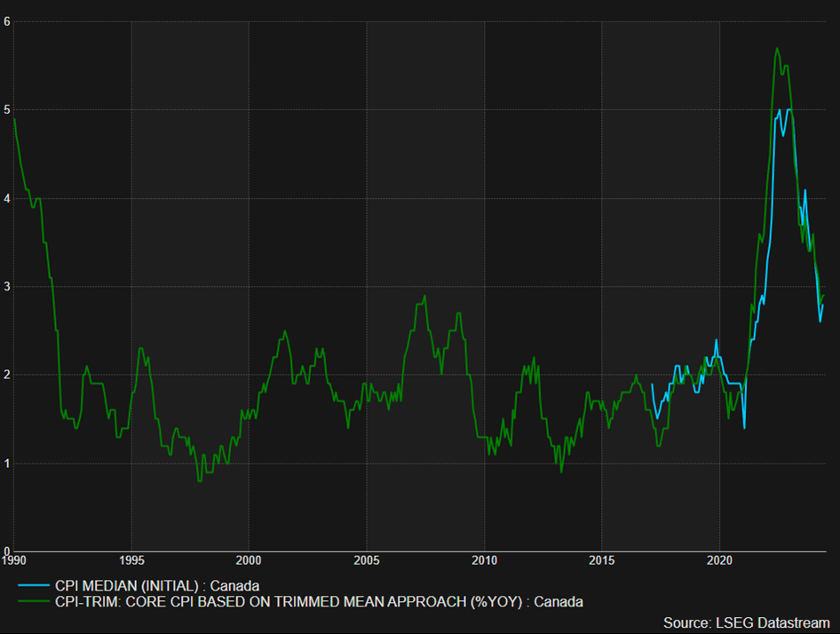Click the y-axis value label 5
Screen dimensions: 840x634
(6, 110)
